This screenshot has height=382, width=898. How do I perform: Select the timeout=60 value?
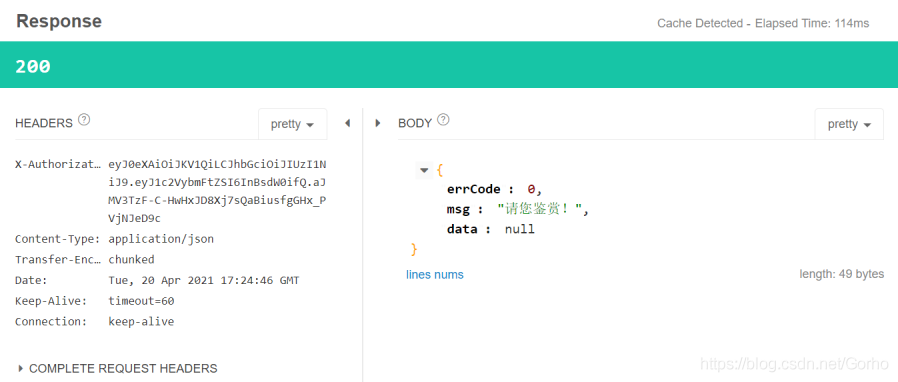click(x=141, y=301)
